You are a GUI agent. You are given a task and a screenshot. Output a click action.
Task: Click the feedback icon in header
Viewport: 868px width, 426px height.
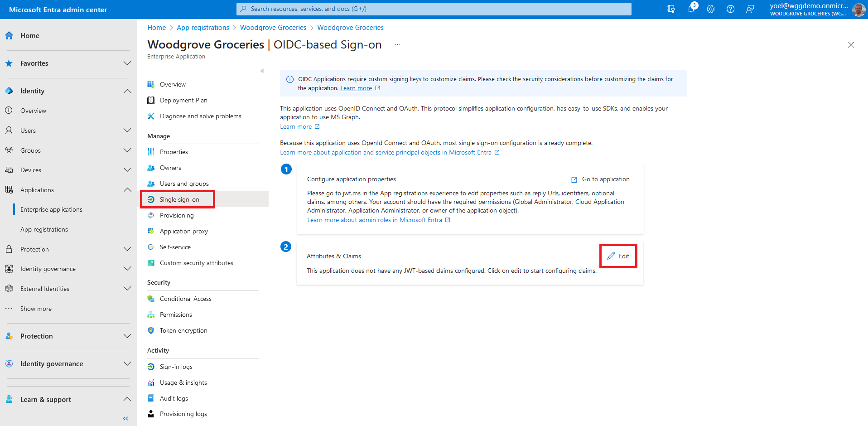[x=750, y=9]
